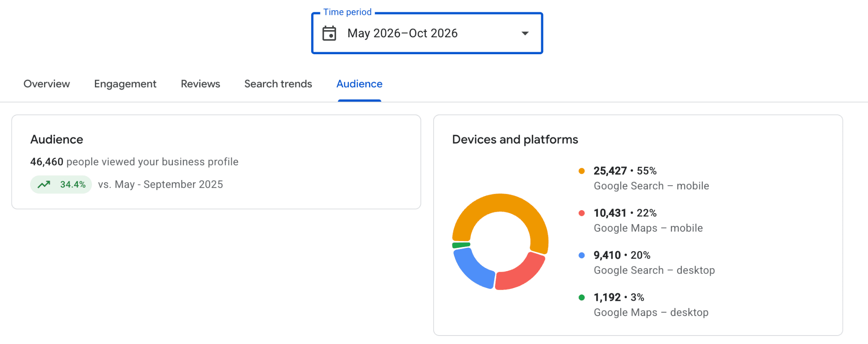Screen dimensions: 868x344
Task: Click the Google Search – mobile label
Action: [x=651, y=186]
